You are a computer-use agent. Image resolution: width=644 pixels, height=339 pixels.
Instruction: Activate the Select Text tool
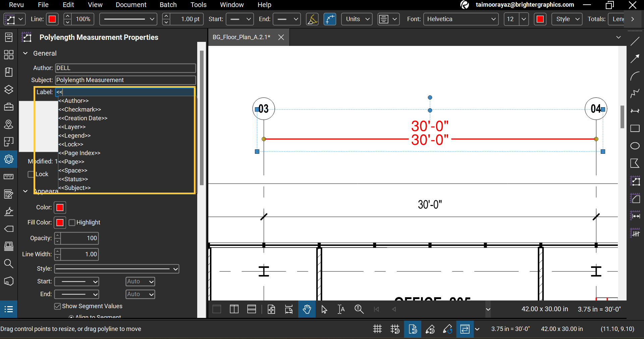(x=341, y=309)
